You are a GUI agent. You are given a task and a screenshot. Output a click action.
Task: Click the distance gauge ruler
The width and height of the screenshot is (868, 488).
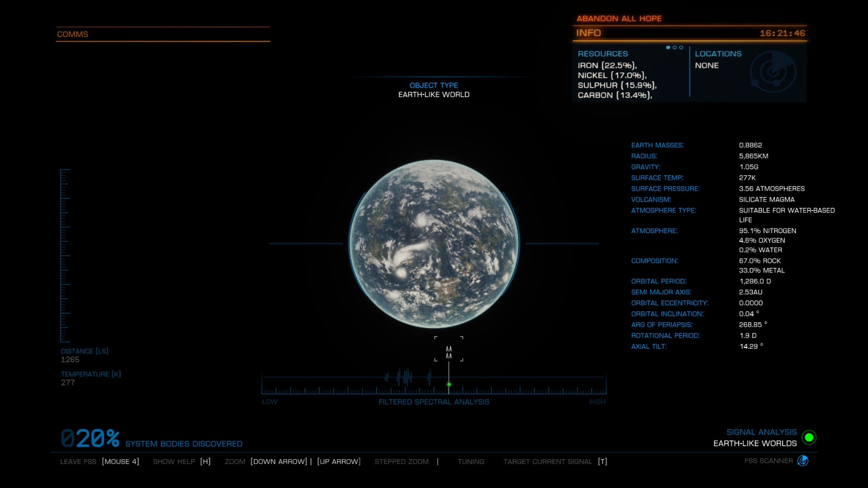[65, 256]
